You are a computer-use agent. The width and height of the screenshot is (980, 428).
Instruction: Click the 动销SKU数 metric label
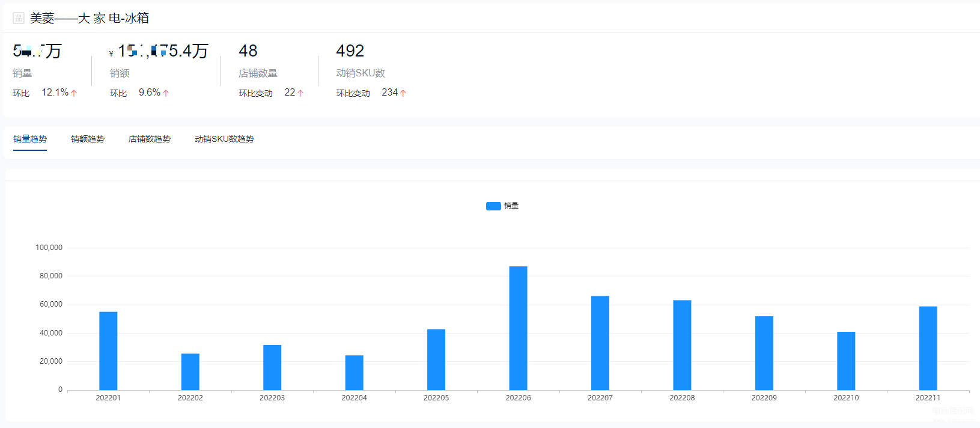[x=361, y=73]
